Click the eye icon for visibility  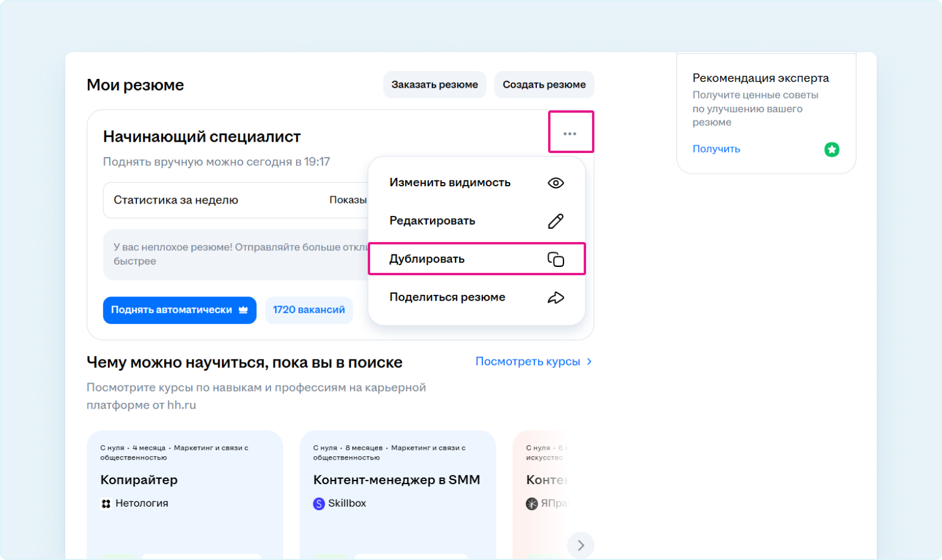[x=555, y=183]
